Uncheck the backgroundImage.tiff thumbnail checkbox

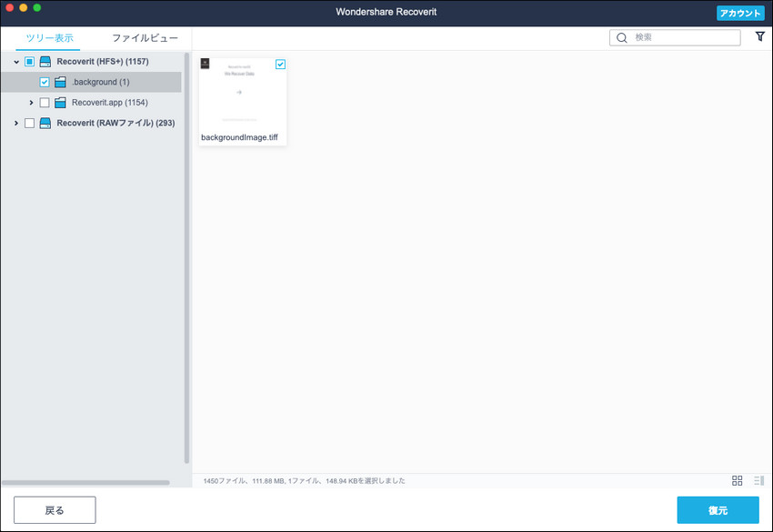coord(280,64)
